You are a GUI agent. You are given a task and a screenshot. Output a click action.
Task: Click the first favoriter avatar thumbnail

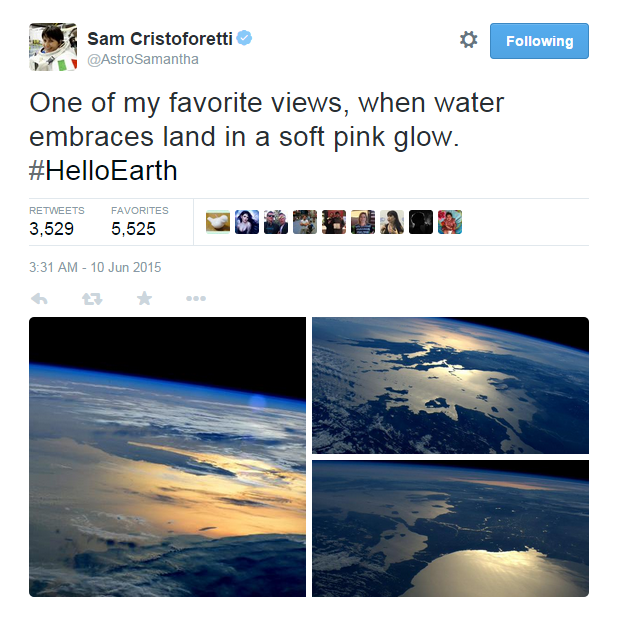pos(218,222)
